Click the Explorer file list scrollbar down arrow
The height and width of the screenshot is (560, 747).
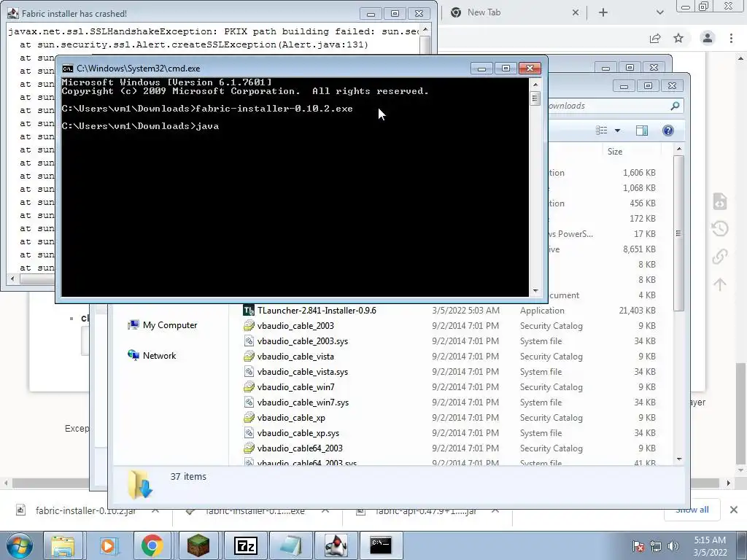[679, 459]
